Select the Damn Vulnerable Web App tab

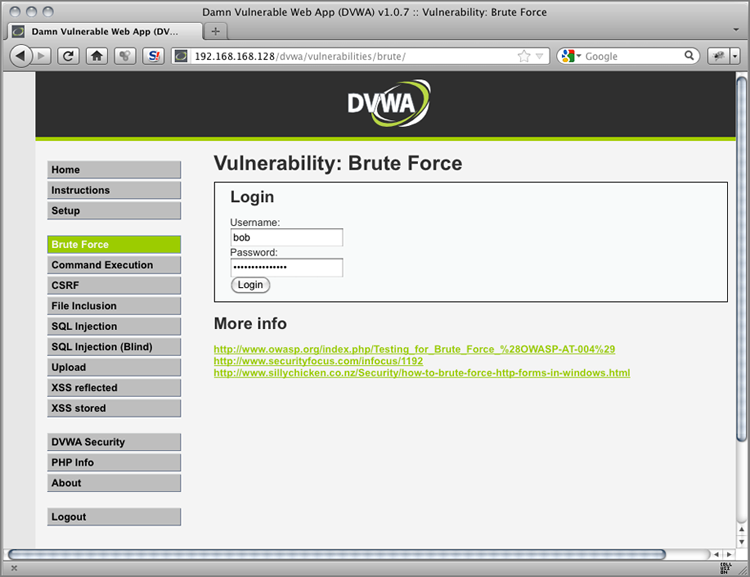tap(100, 31)
